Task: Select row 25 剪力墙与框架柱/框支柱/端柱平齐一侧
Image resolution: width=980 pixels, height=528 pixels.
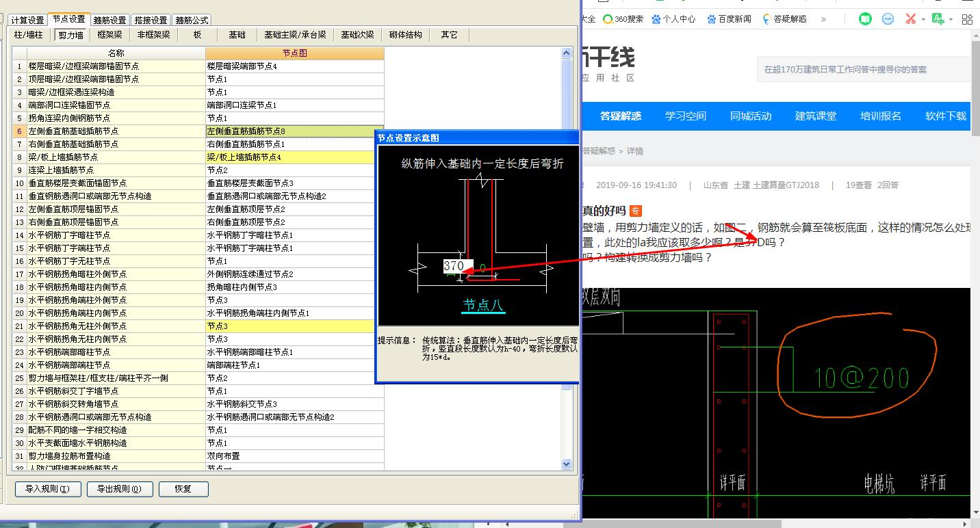Action: coord(116,378)
